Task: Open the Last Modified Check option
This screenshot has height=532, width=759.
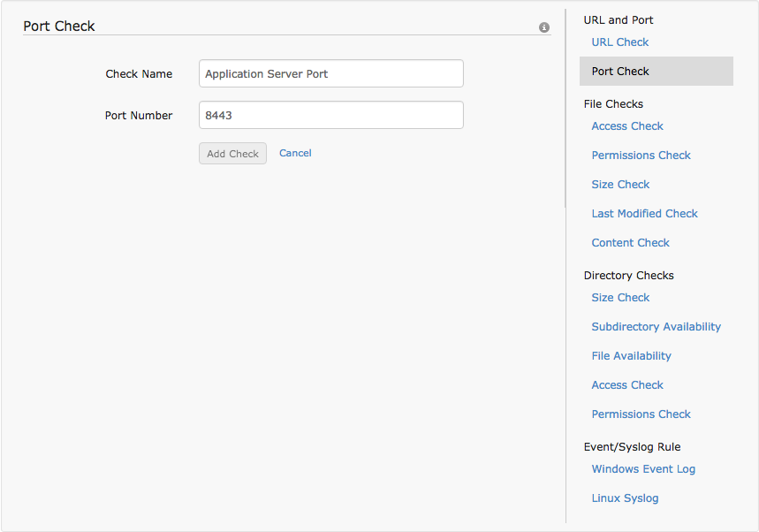Action: coord(644,214)
